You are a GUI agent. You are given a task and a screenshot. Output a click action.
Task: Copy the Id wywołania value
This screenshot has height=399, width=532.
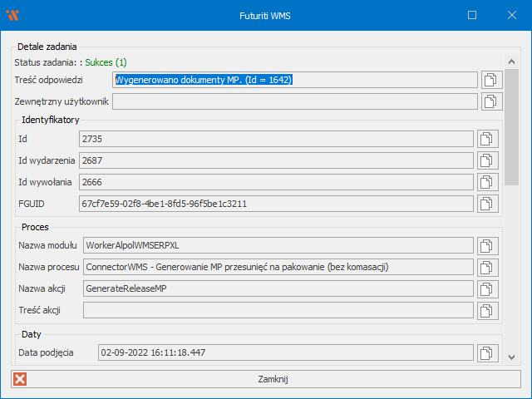(487, 182)
